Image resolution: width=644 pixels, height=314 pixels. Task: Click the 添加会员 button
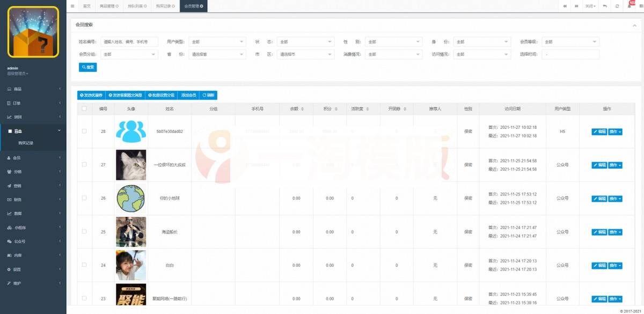pyautogui.click(x=188, y=95)
